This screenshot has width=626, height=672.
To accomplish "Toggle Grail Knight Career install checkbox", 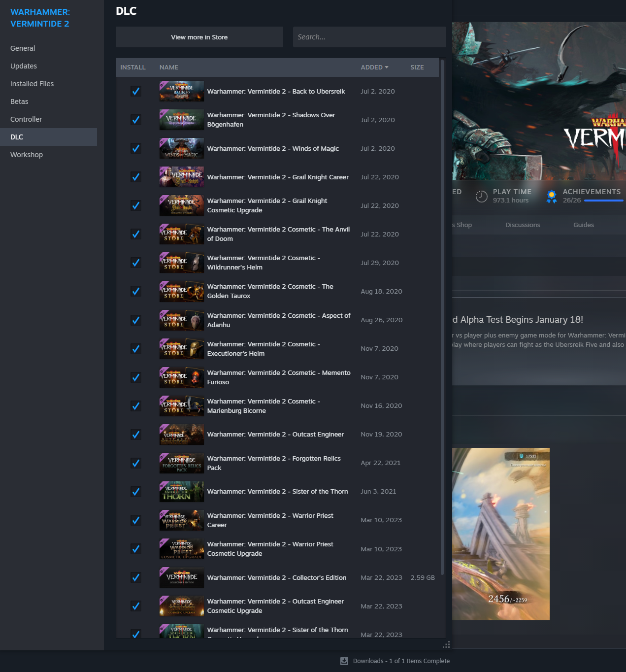I will [136, 177].
